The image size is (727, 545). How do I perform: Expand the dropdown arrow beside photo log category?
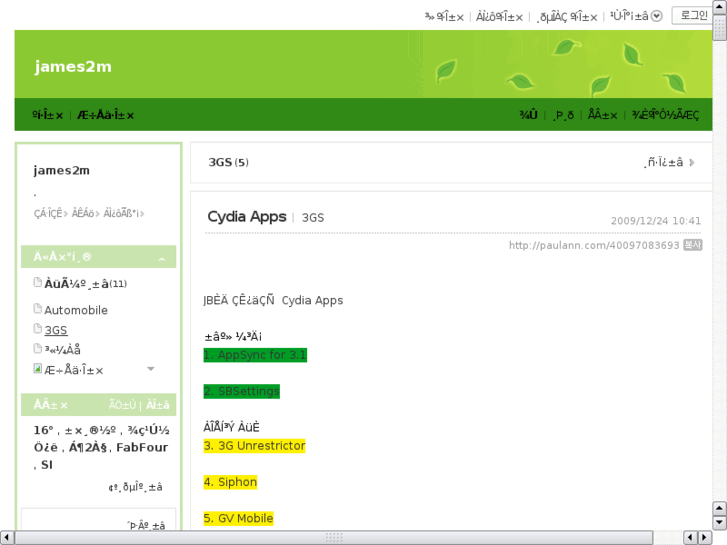(x=151, y=369)
